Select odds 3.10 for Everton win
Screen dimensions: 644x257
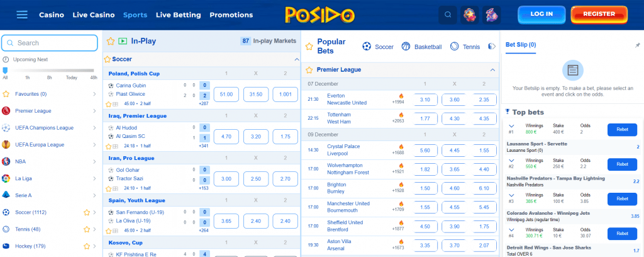pyautogui.click(x=425, y=100)
